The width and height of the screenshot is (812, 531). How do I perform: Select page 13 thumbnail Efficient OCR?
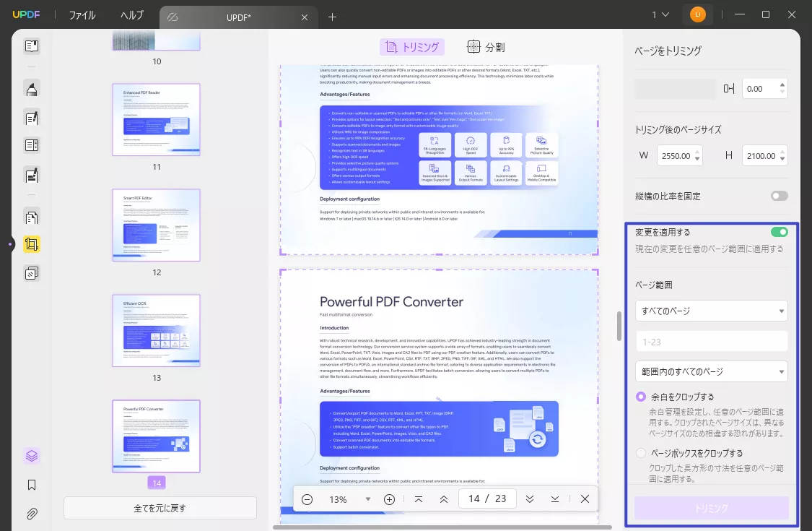157,331
